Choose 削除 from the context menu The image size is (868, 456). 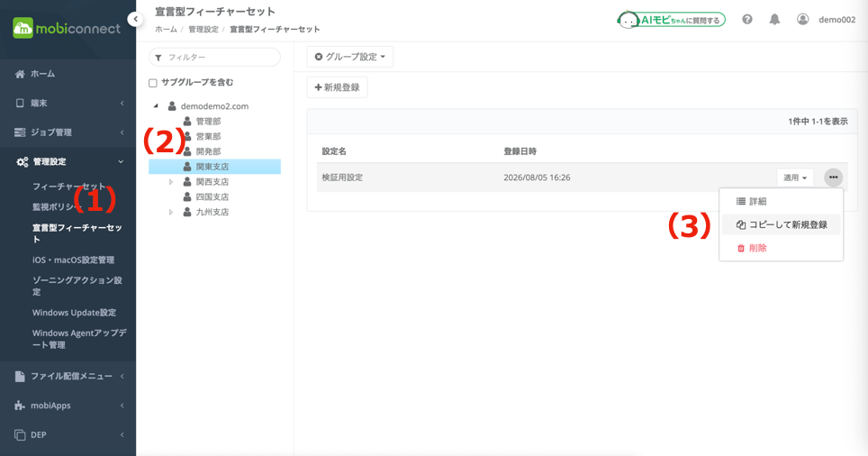pos(781,248)
